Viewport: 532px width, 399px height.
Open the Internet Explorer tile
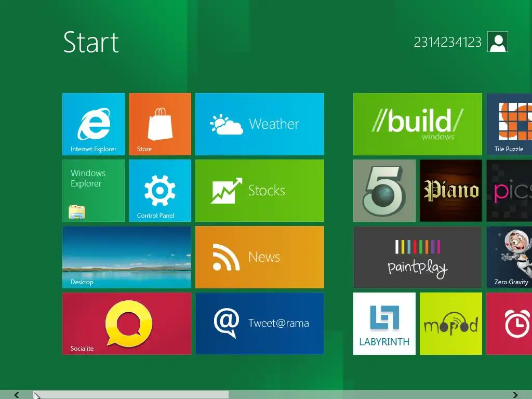point(94,124)
